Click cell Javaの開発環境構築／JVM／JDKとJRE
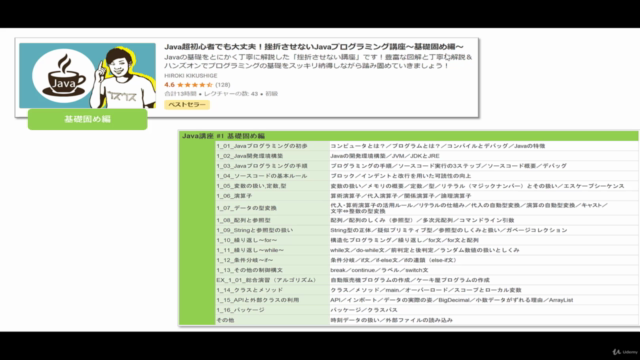Screen dimensions: 640x360 pos(484,156)
